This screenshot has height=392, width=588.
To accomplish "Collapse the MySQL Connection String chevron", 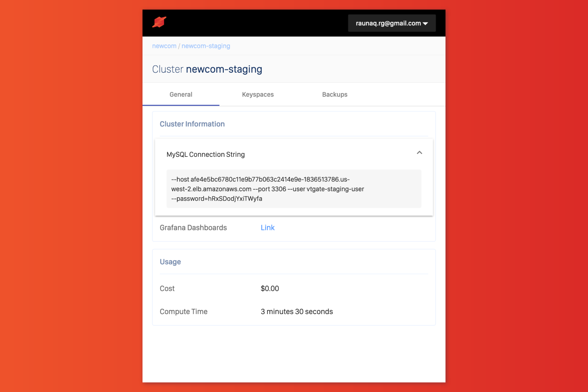I will tap(419, 153).
